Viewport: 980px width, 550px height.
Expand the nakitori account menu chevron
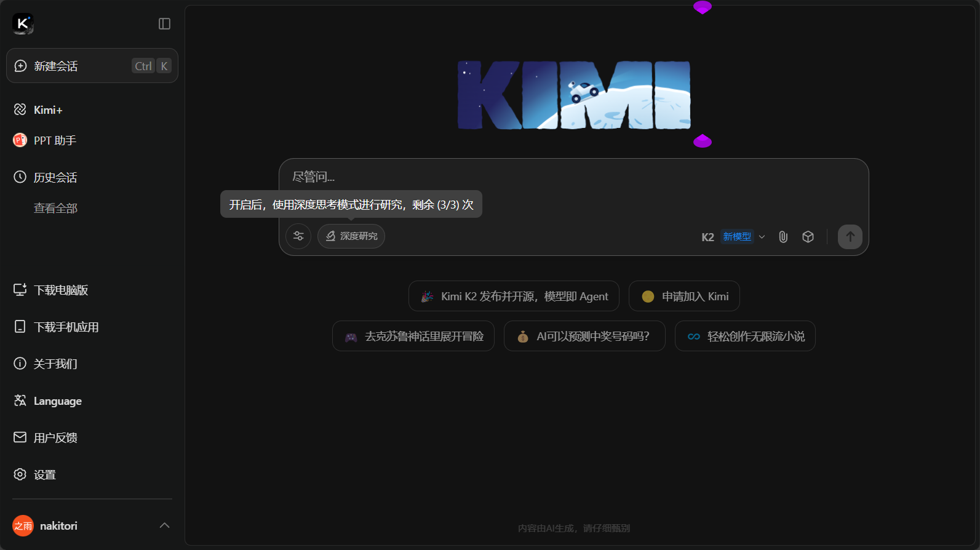click(164, 525)
